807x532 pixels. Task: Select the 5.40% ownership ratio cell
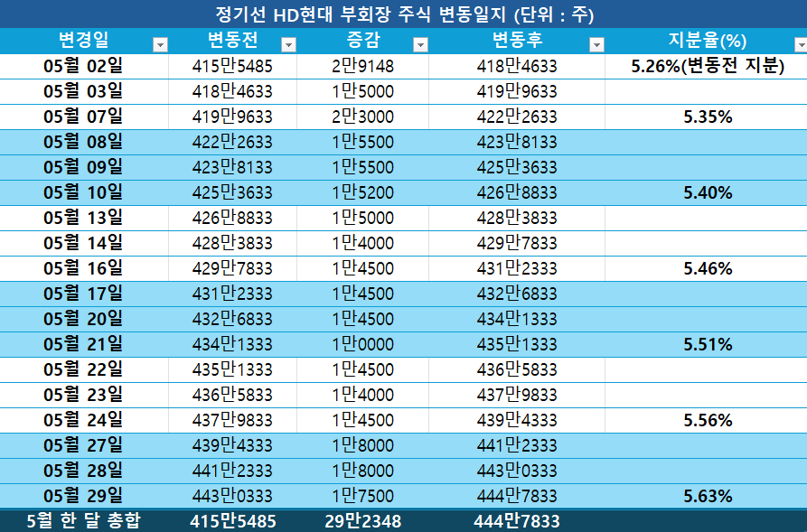[706, 191]
